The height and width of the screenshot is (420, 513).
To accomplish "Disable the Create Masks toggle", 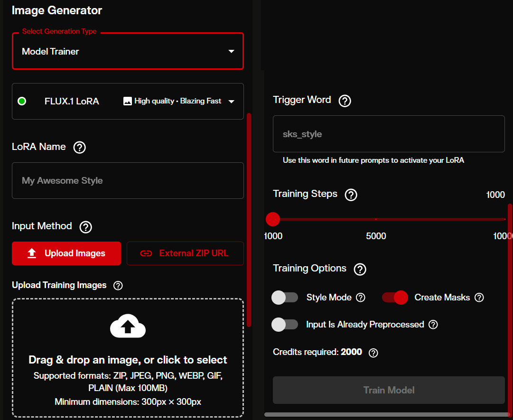I will click(394, 297).
